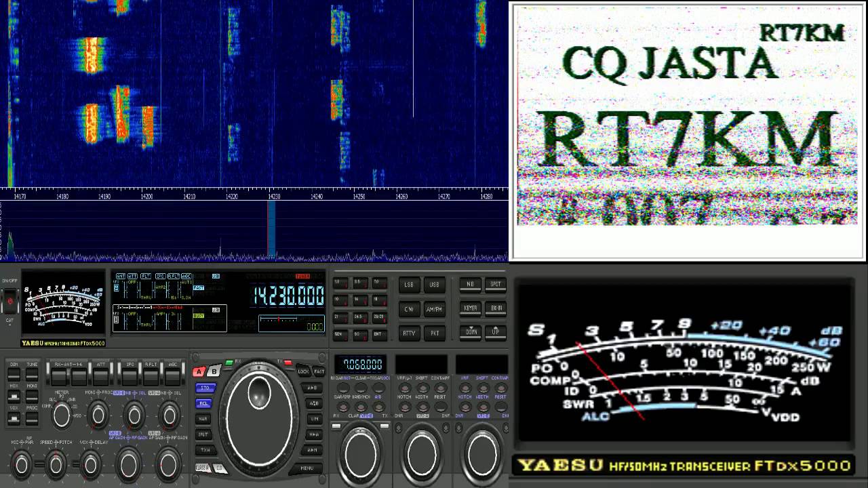Click the blue passband marker in spectrum

[271, 230]
